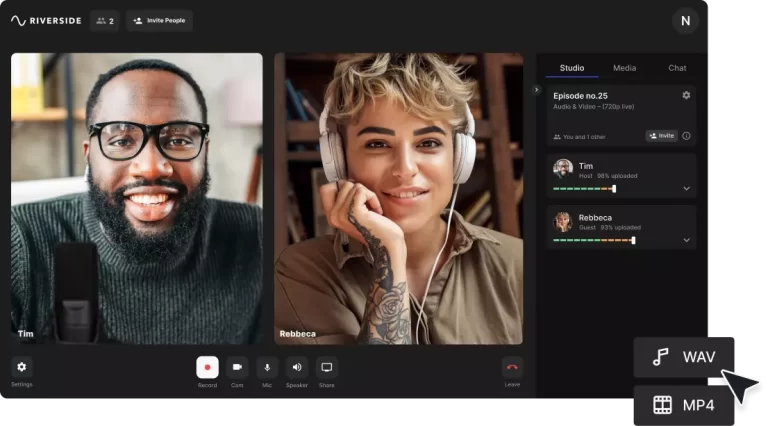Screen dimensions: 768x426
Task: Open Episode no.25 settings gear
Action: pos(686,95)
